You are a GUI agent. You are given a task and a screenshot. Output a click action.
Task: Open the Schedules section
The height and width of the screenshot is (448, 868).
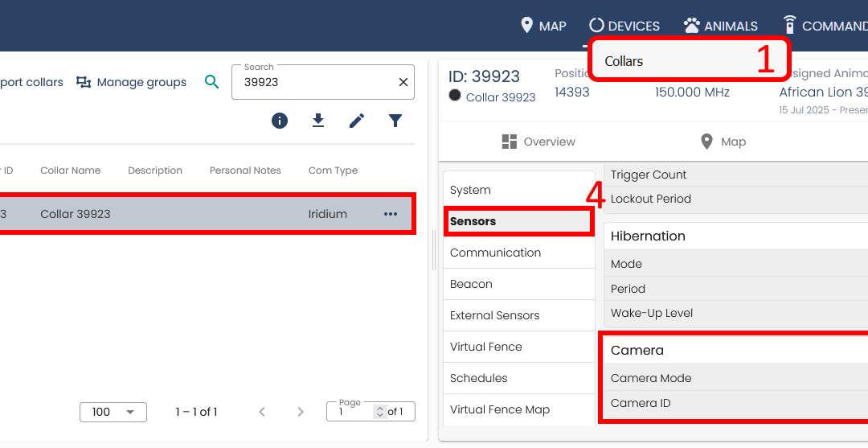click(x=479, y=378)
